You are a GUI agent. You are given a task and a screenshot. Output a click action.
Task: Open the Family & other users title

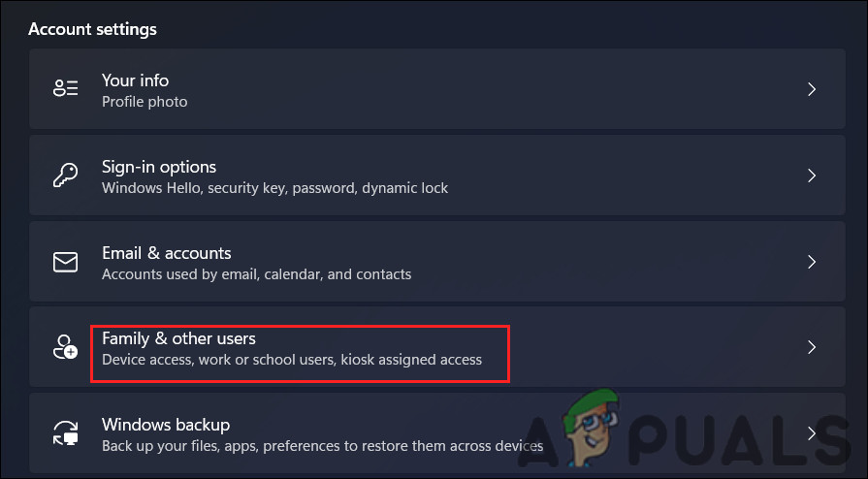tap(178, 338)
